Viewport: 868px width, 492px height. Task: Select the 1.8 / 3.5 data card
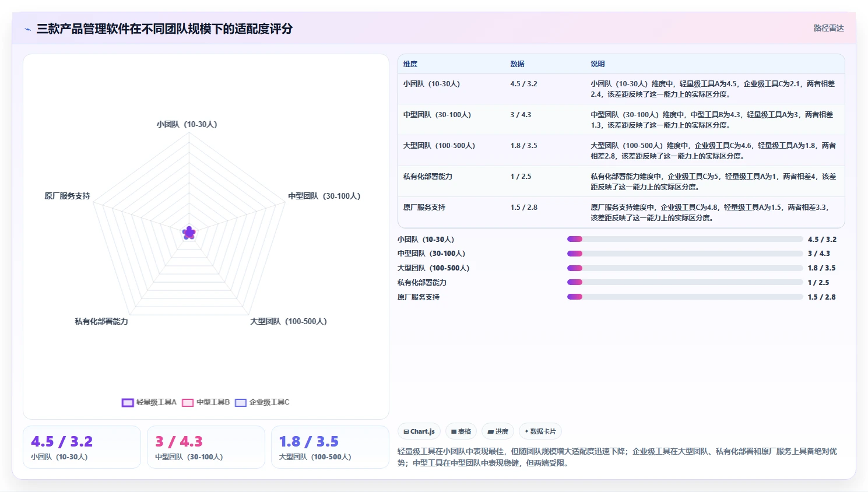pyautogui.click(x=330, y=447)
